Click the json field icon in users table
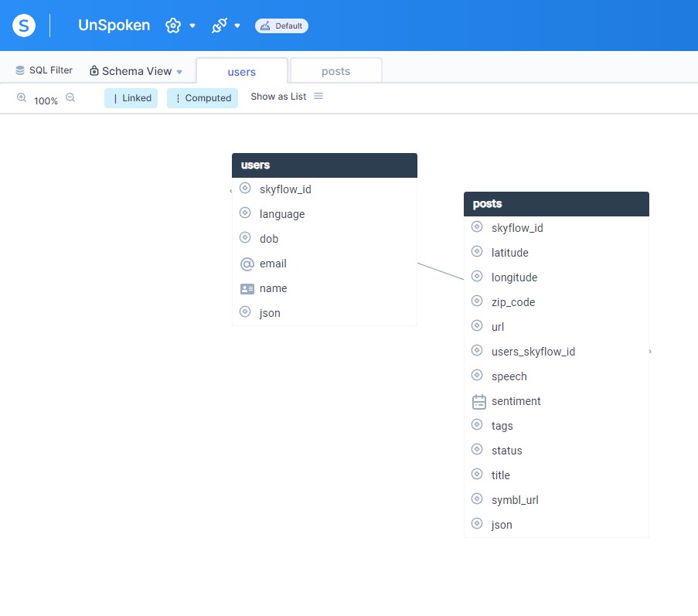Viewport: 698px width, 616px height. (245, 311)
